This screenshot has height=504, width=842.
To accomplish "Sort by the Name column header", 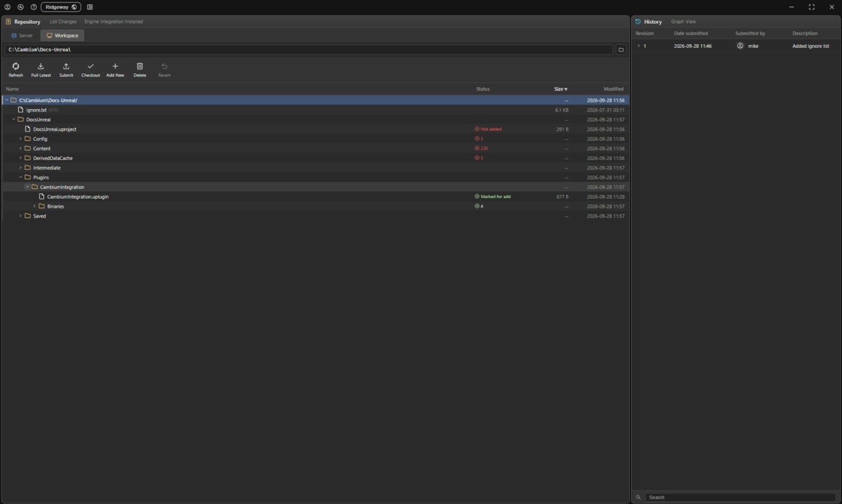I will click(12, 89).
